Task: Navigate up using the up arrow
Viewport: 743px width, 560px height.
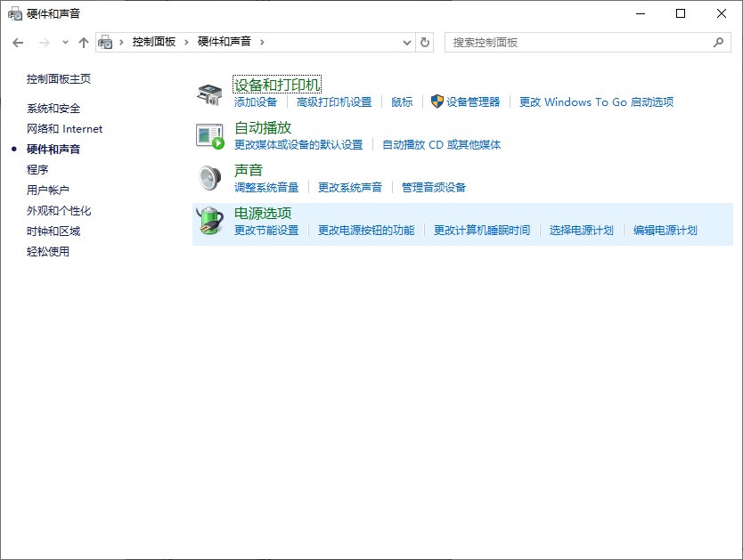Action: click(x=84, y=42)
